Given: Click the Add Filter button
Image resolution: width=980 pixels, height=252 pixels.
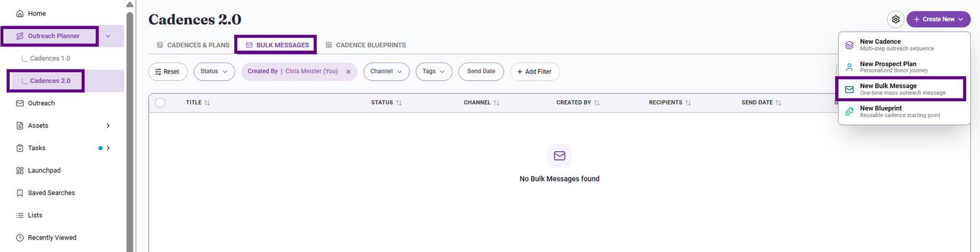Looking at the screenshot, I should coord(535,72).
